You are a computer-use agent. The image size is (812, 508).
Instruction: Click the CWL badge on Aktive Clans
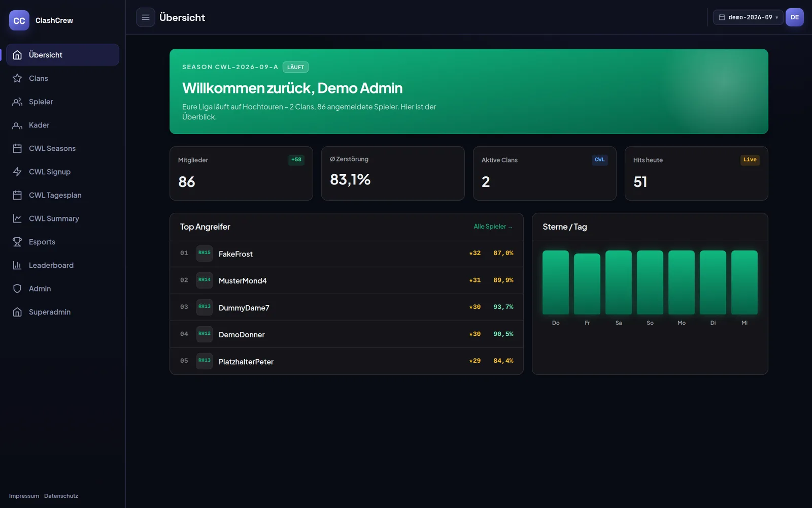click(600, 160)
